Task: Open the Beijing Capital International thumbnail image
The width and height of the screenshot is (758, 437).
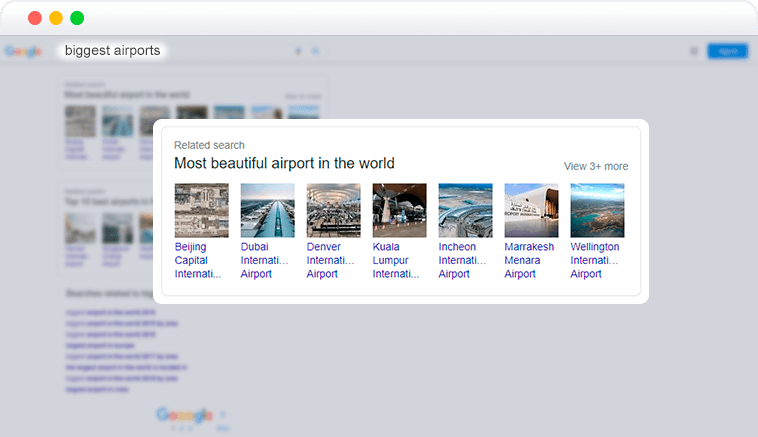Action: pos(202,210)
